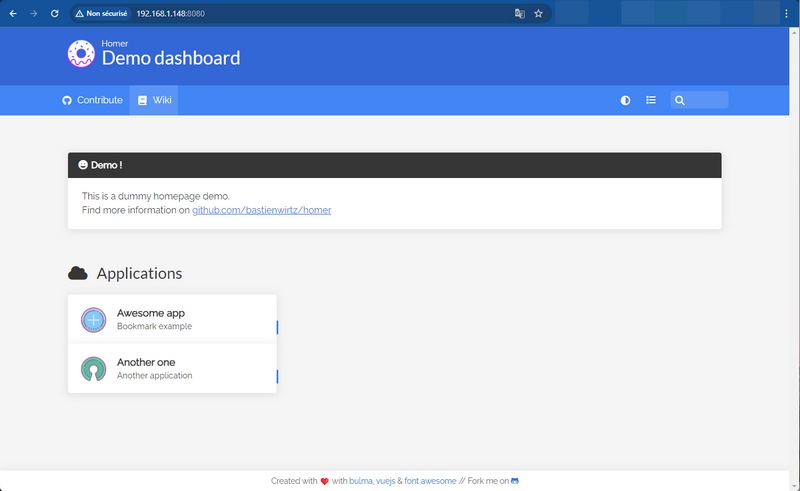800x491 pixels.
Task: Switch to list layout view icon
Action: (651, 100)
